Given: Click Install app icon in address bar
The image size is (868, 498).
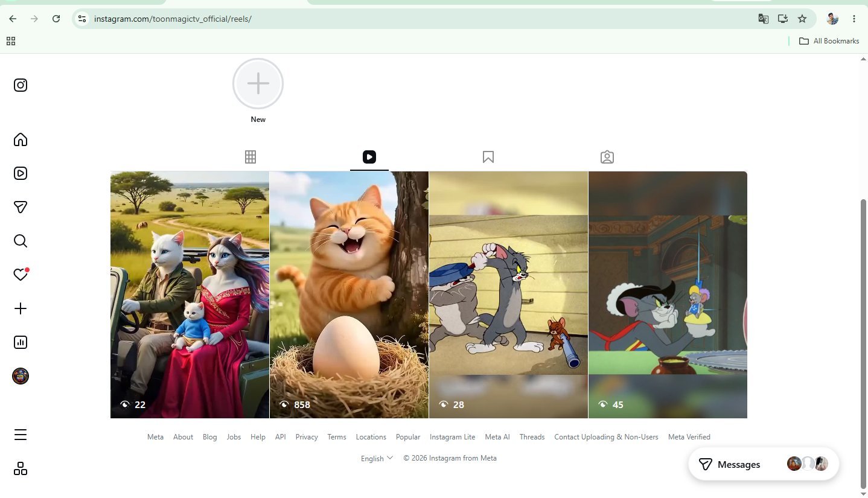Looking at the screenshot, I should (783, 19).
